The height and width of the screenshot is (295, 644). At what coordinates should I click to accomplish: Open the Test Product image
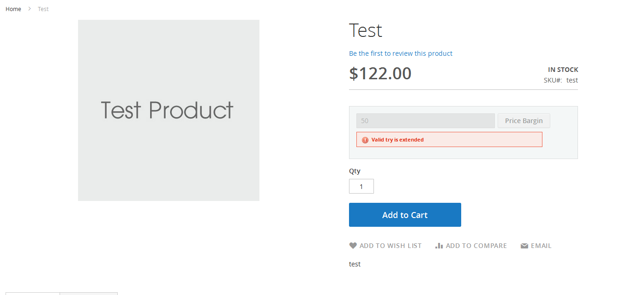169,110
